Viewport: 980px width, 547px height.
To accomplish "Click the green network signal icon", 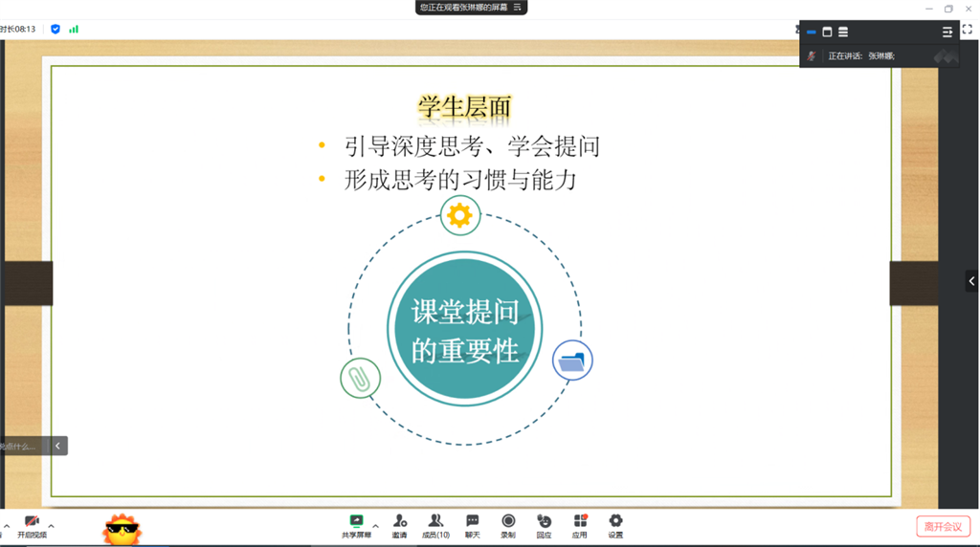I will coord(74,29).
